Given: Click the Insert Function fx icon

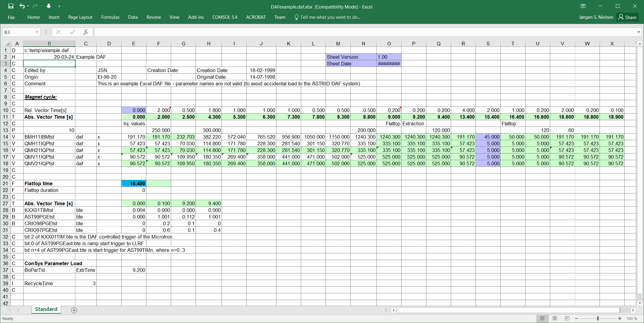Looking at the screenshot, I should [86, 32].
